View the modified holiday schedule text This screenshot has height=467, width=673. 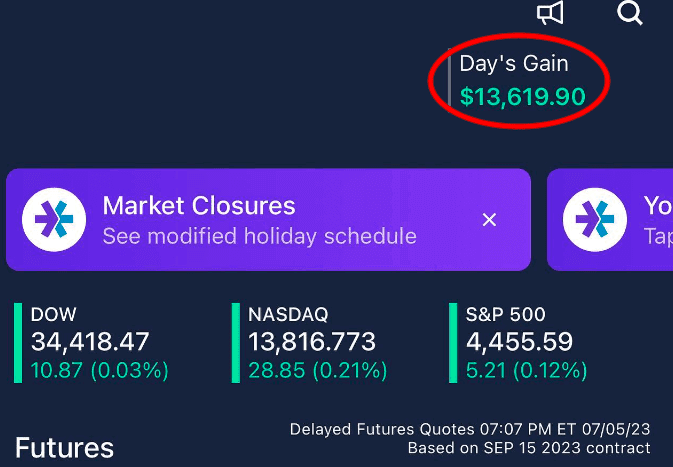[x=259, y=237]
